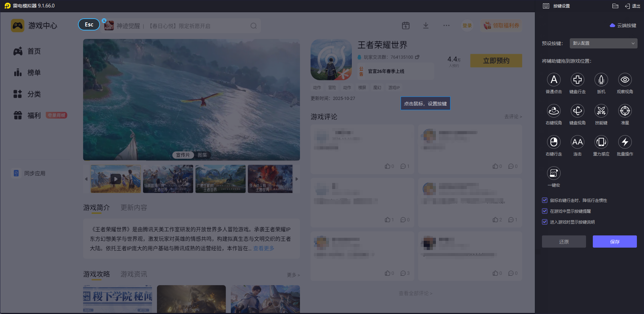This screenshot has height=314, width=644.
Task: Open the 预设按键 默认配置 dropdown
Action: click(603, 43)
